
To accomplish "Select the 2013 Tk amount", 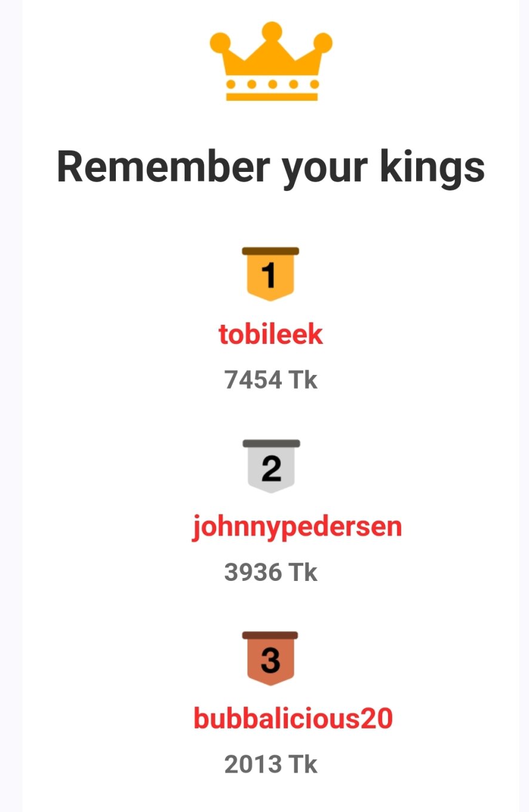I will 271,764.
